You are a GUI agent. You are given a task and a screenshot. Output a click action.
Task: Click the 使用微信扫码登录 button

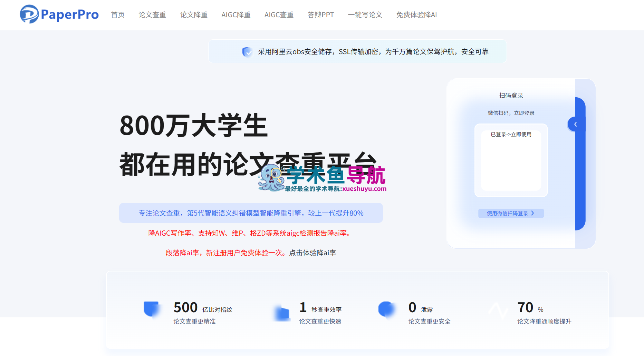pos(511,213)
